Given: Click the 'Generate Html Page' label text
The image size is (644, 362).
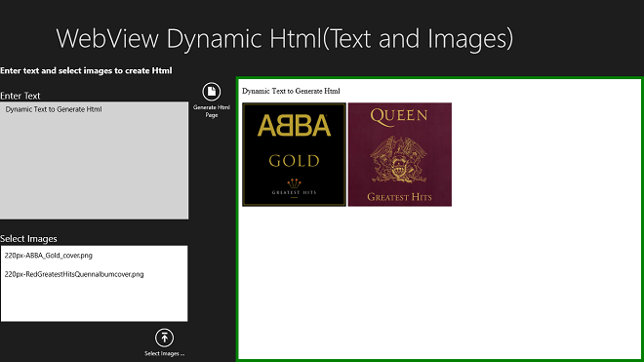Looking at the screenshot, I should coord(212,111).
